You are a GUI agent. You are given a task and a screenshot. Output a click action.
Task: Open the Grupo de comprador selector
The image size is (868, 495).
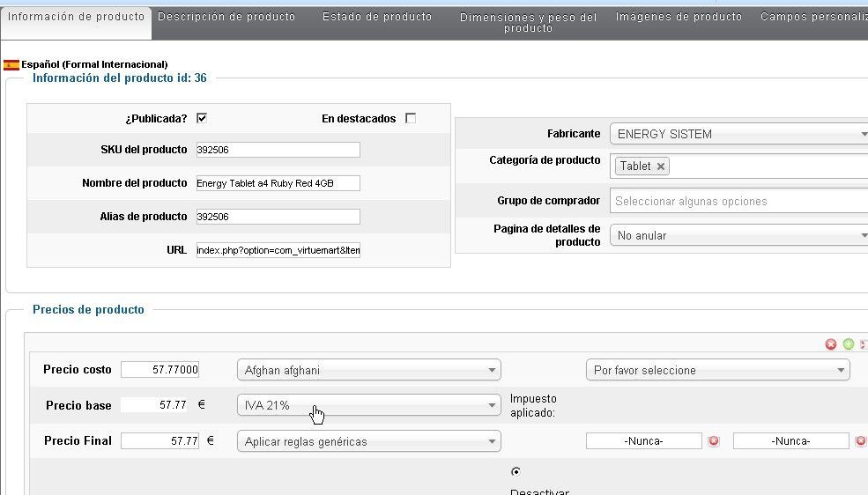[x=739, y=201]
